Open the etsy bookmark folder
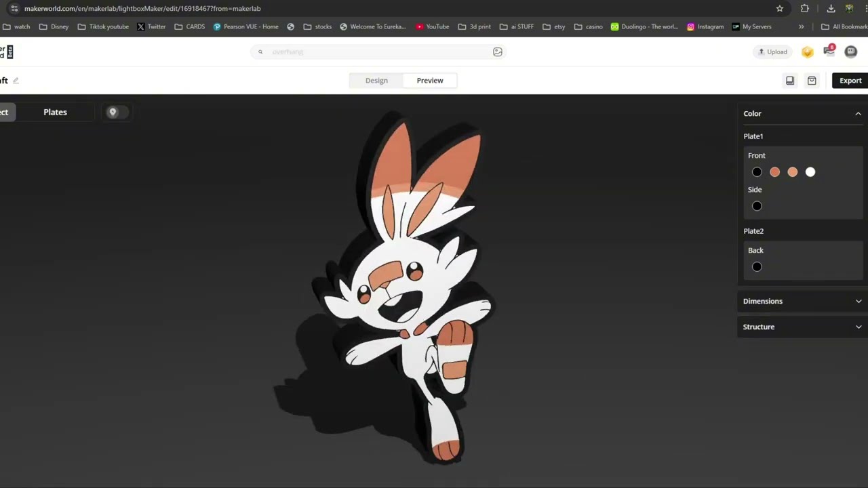 tap(553, 26)
